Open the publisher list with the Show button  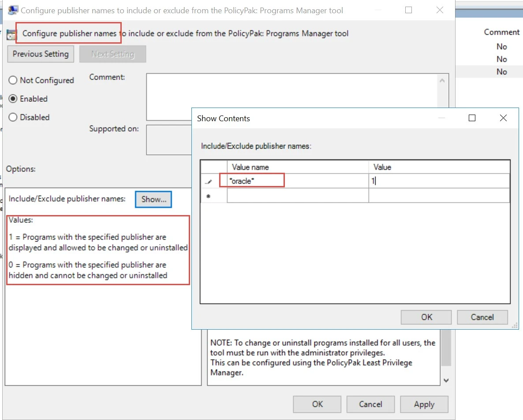[153, 199]
